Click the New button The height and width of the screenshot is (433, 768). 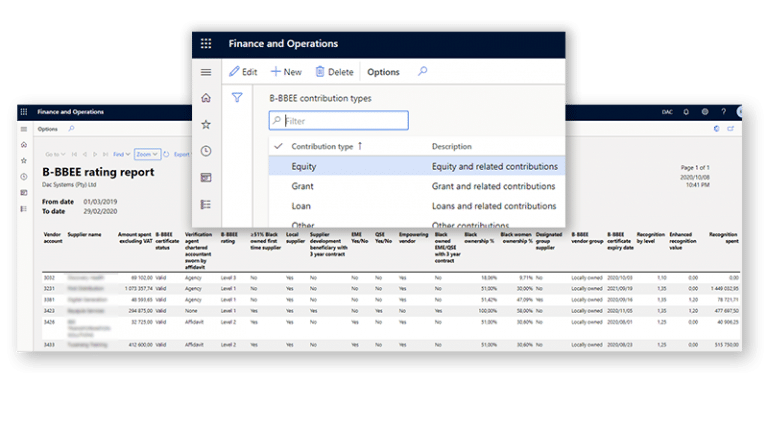pos(286,72)
